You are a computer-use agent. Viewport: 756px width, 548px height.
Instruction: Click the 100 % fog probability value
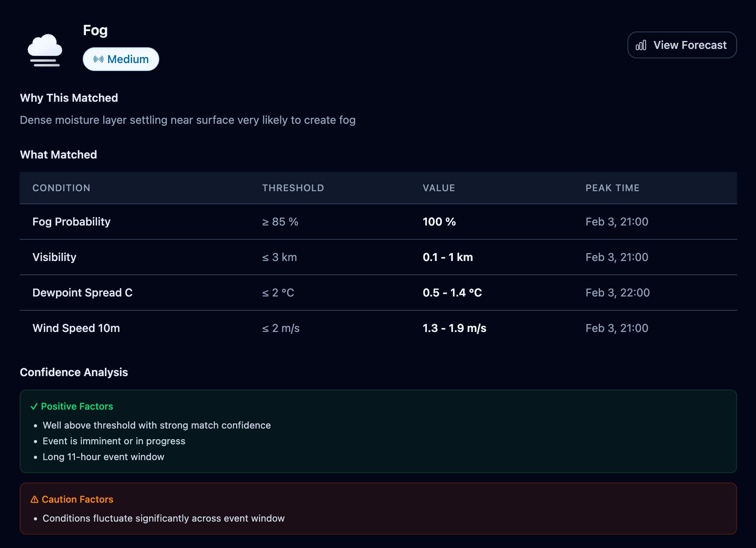click(x=439, y=222)
